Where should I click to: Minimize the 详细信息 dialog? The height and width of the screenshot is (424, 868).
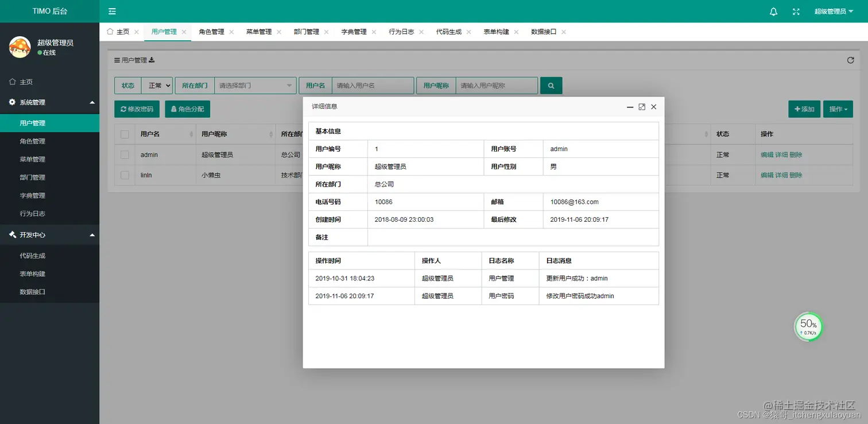pos(630,107)
